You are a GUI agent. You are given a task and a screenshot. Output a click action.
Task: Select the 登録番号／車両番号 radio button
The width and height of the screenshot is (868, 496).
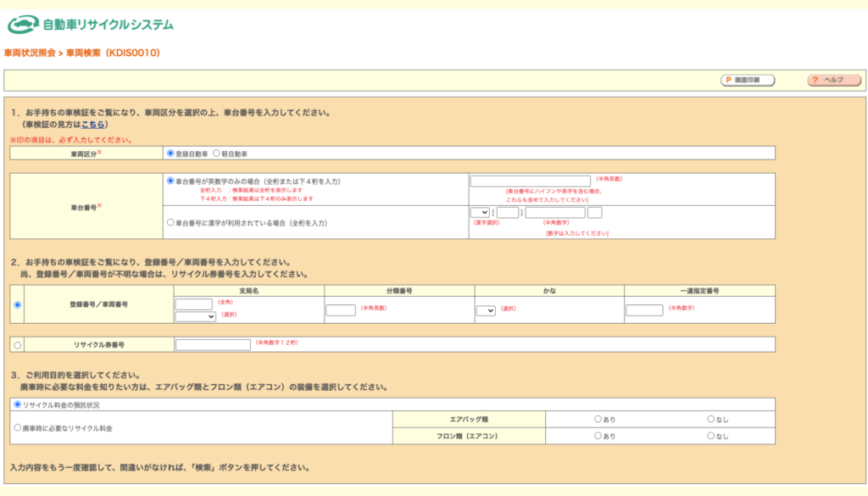click(18, 305)
